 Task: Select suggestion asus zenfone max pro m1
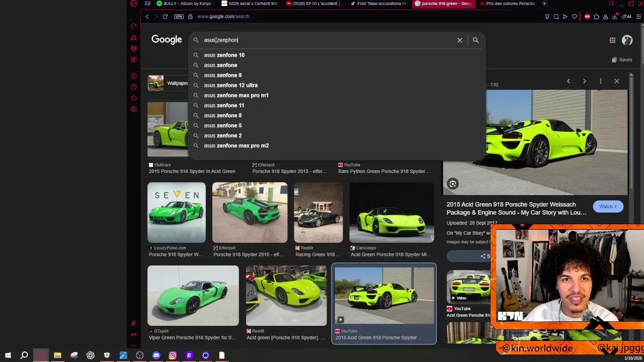coord(337,96)
